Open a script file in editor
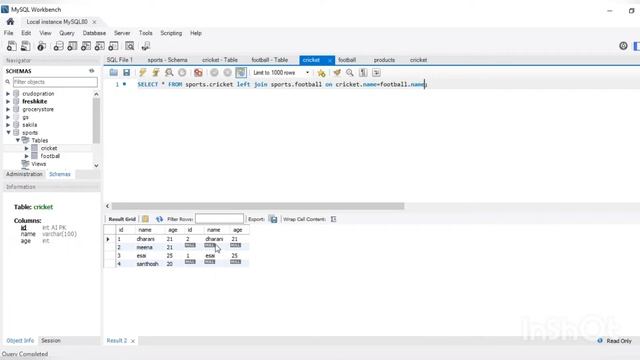This screenshot has height=360, width=640. pos(113,73)
